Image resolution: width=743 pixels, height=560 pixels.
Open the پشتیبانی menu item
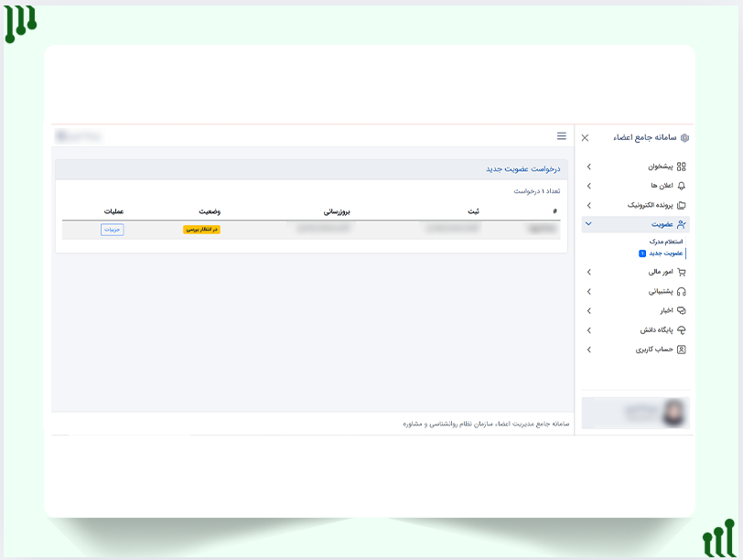(x=635, y=291)
